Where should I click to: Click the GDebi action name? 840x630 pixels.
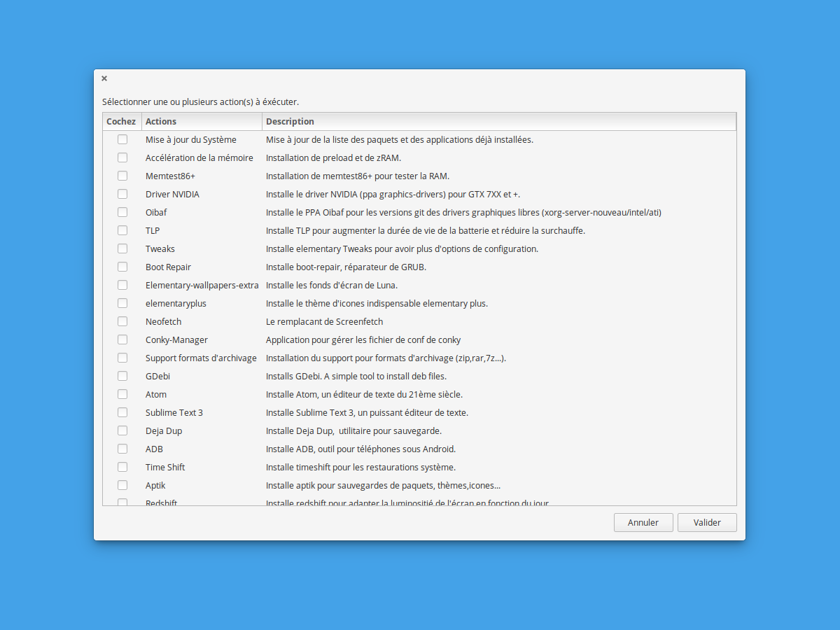coord(157,376)
